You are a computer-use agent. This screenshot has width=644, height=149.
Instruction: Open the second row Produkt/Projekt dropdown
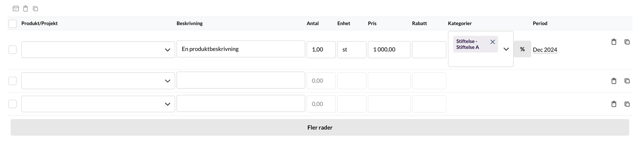[x=98, y=81]
